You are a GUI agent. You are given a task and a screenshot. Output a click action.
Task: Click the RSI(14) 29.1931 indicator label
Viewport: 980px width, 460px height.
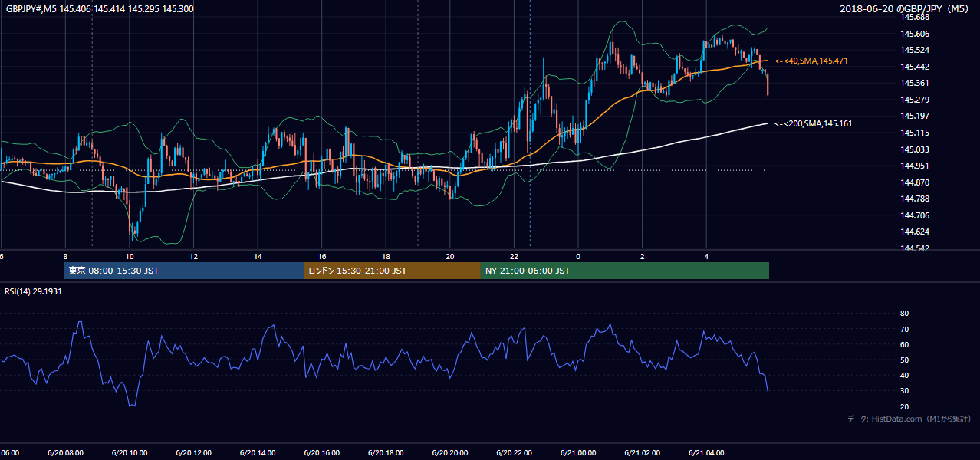(33, 291)
